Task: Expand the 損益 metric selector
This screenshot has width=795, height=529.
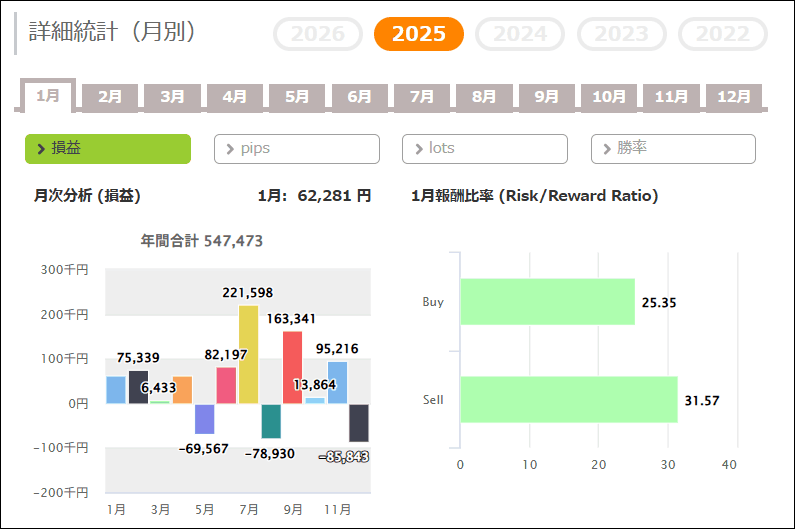Action: (108, 148)
